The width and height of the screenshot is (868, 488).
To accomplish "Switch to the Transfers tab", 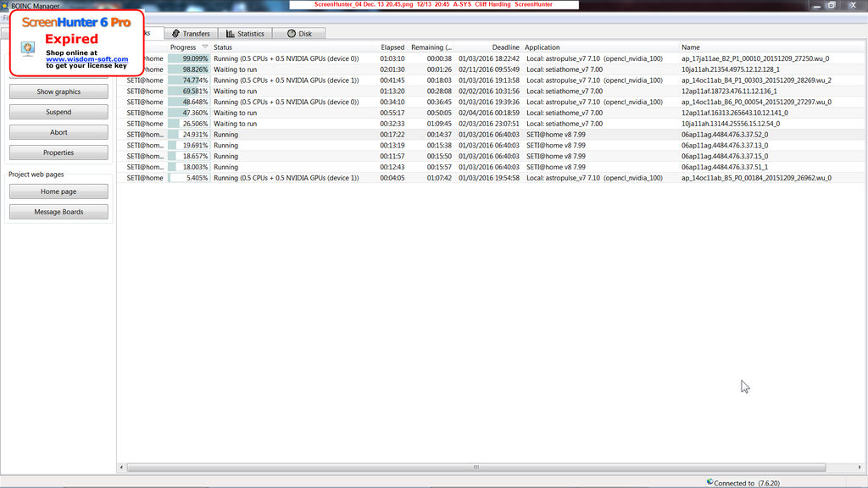I will 191,34.
